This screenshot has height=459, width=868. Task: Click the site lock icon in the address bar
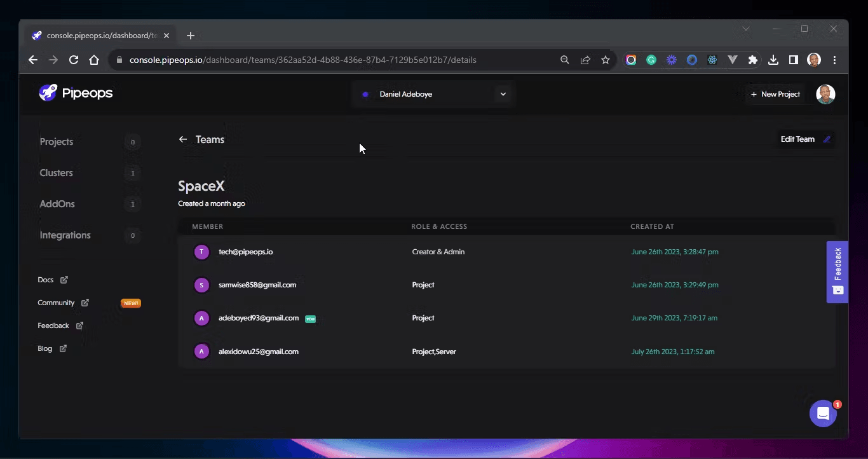[x=119, y=60]
